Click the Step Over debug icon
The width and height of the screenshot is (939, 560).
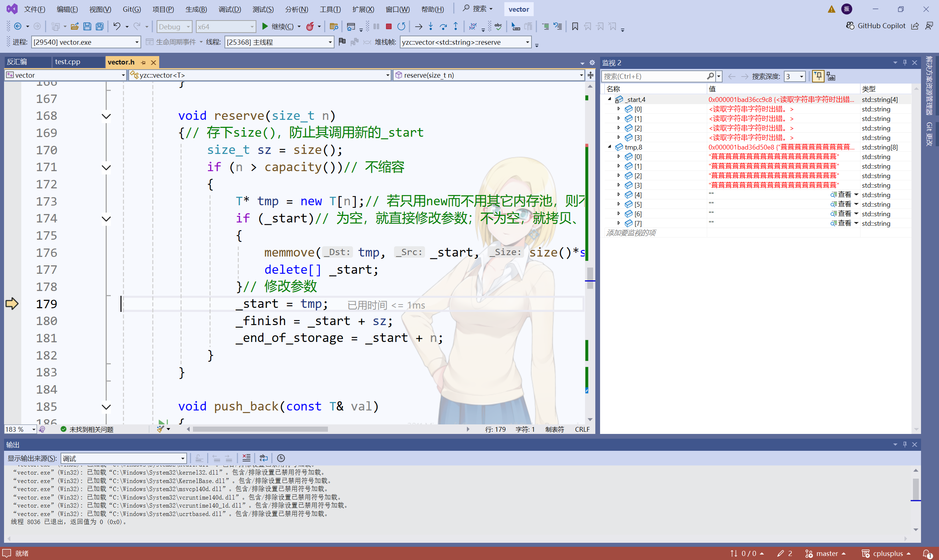[443, 26]
